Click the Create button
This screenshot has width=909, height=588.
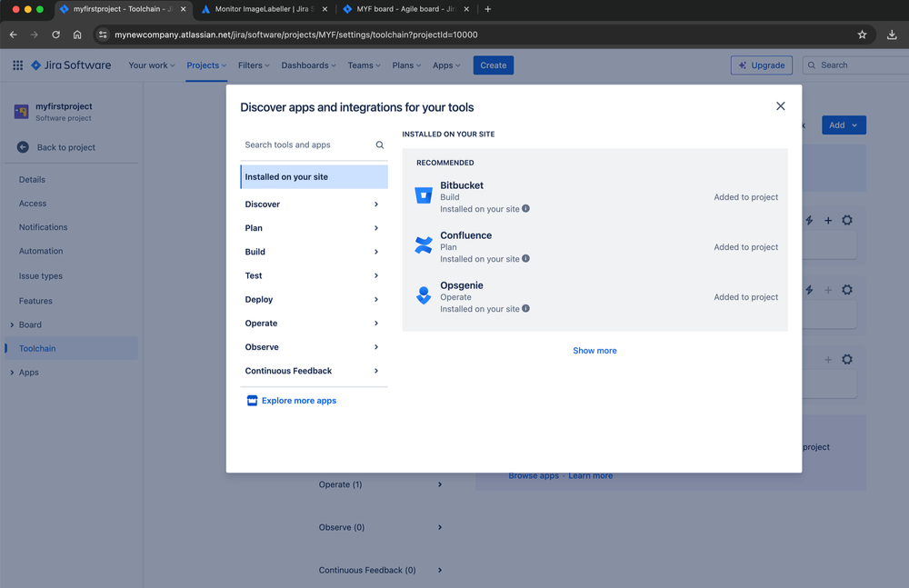tap(494, 65)
